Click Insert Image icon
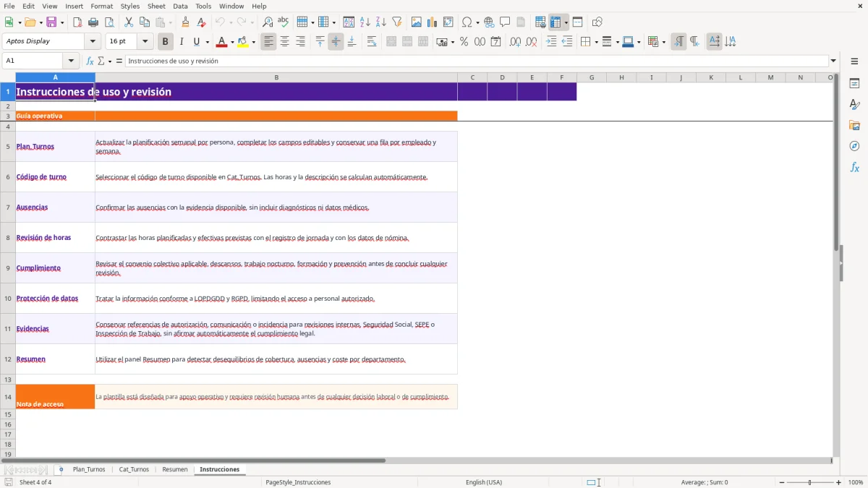 (x=417, y=22)
